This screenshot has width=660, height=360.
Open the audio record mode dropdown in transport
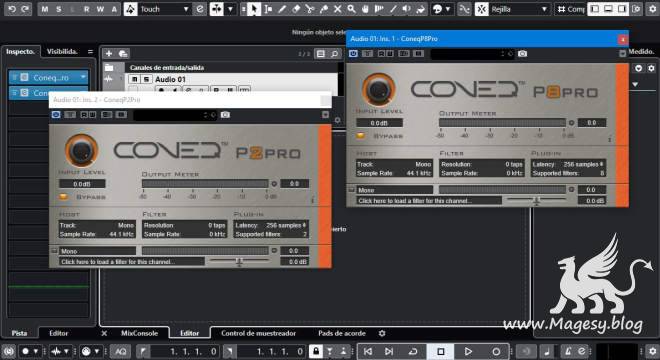pos(66,351)
